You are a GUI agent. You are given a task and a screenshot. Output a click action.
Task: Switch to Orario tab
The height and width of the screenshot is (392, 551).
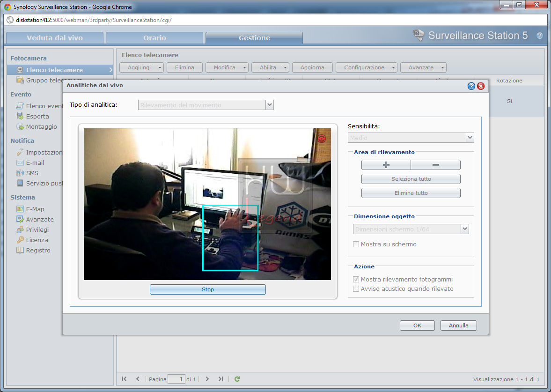click(154, 38)
